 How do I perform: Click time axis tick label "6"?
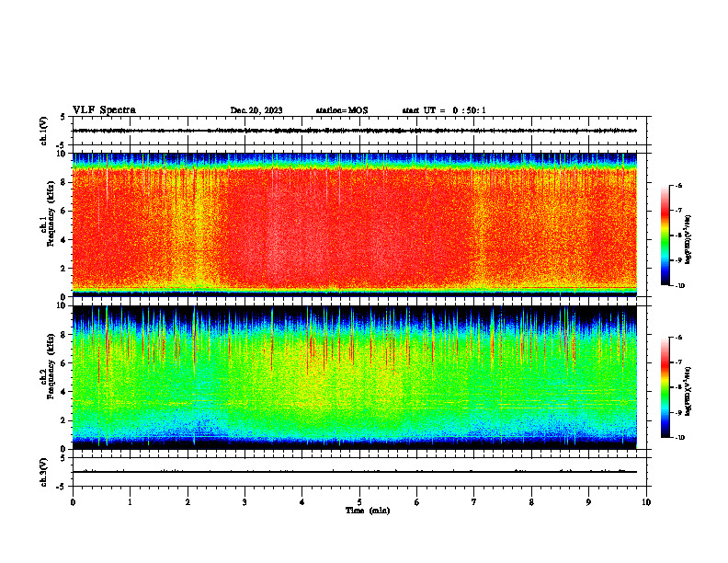(417, 502)
